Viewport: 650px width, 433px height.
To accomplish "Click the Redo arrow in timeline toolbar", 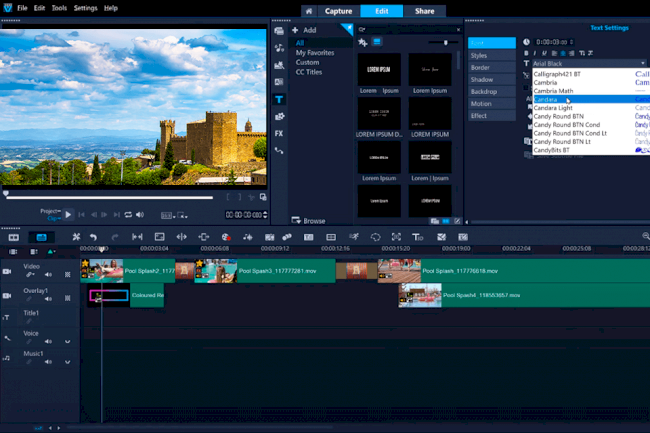I will (115, 237).
